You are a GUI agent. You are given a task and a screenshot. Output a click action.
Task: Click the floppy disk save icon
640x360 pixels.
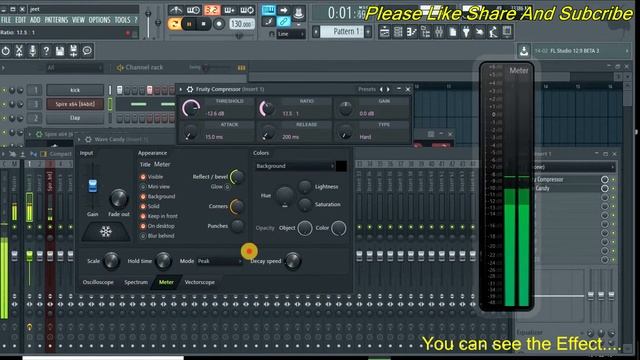point(60,51)
